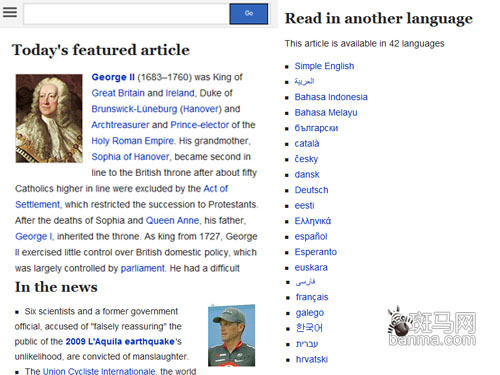Screen dimensions: 500x375
Task: Select the 한국어 Korean language link
Action: 309,328
